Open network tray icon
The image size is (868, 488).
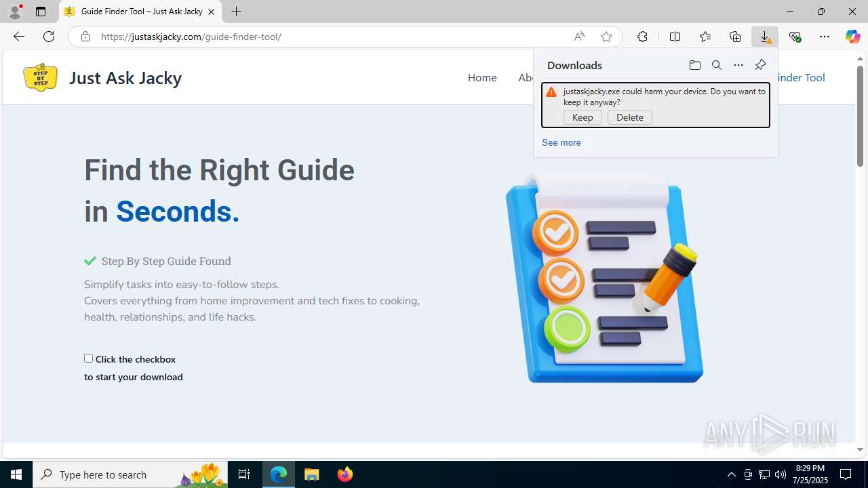[764, 474]
